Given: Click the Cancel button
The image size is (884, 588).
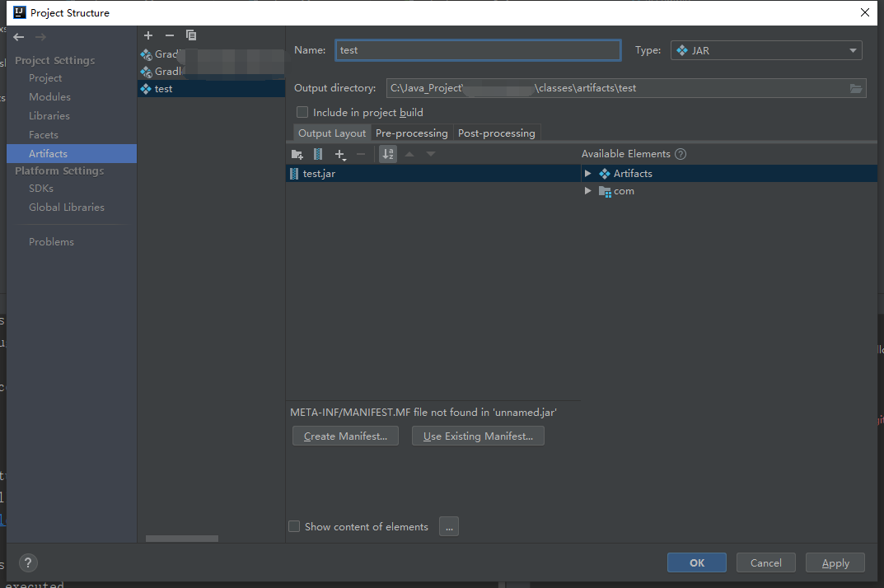Looking at the screenshot, I should [765, 562].
